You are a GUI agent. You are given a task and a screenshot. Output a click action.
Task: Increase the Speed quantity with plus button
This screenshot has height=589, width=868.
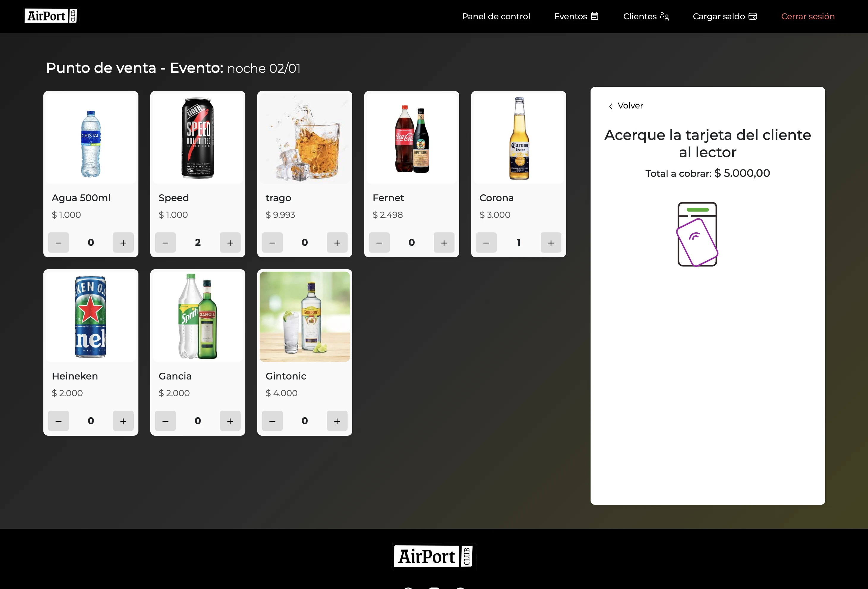pos(230,242)
